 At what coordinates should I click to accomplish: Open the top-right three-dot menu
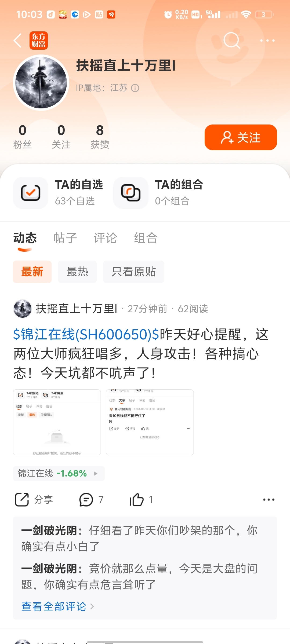click(267, 41)
